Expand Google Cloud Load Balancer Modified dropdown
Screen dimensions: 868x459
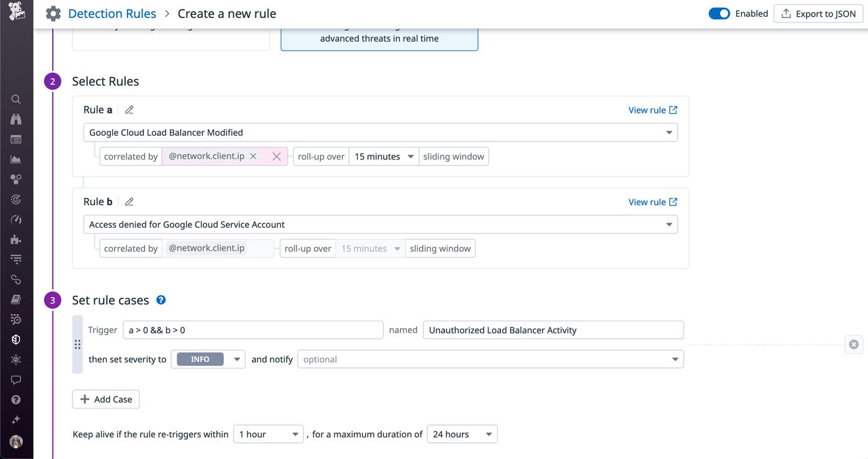[380, 132]
